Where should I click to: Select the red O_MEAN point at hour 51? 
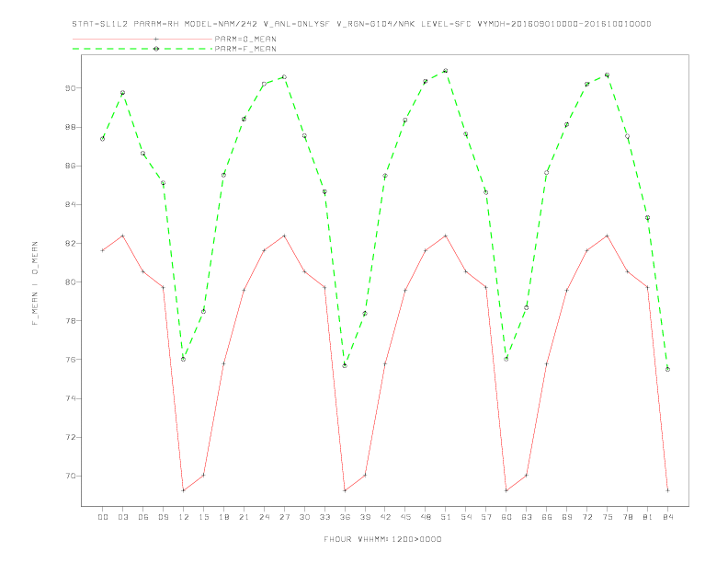(x=446, y=236)
